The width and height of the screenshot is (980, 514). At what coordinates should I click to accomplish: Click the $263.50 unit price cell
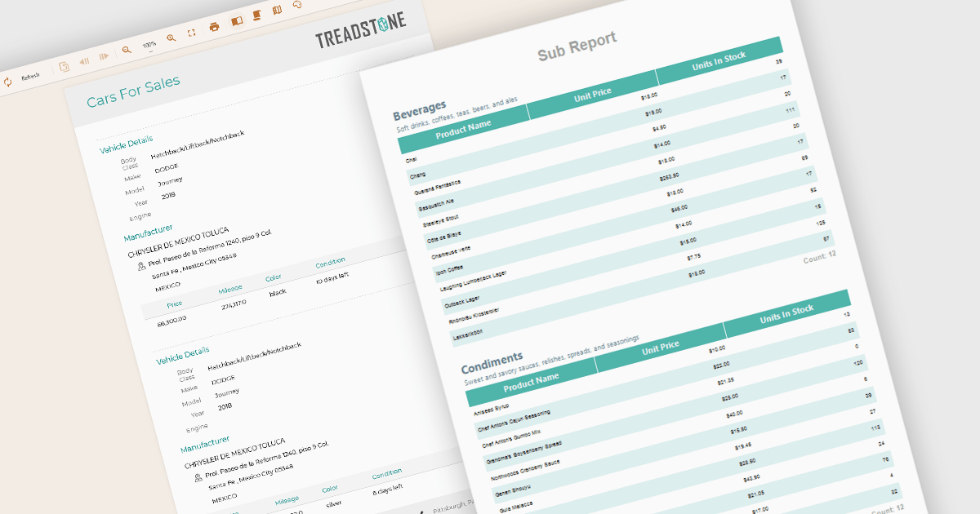tap(670, 176)
